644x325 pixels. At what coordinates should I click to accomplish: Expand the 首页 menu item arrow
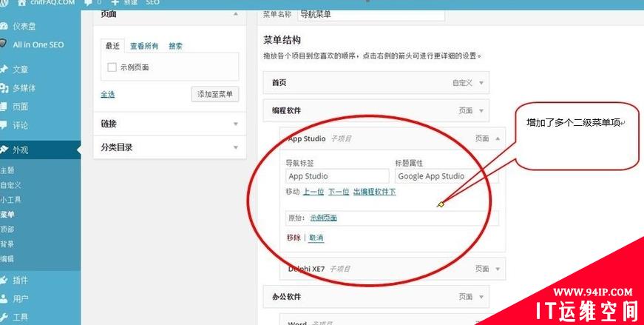pos(481,83)
